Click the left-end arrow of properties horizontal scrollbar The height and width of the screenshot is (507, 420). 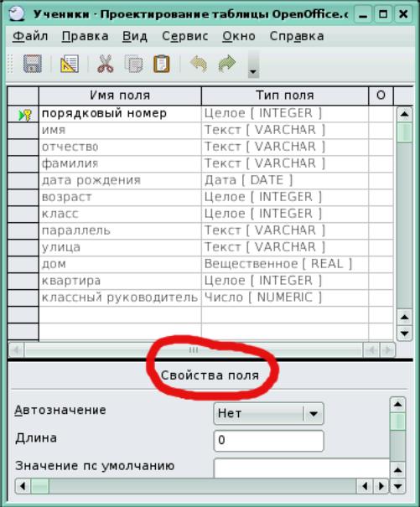pos(23,486)
